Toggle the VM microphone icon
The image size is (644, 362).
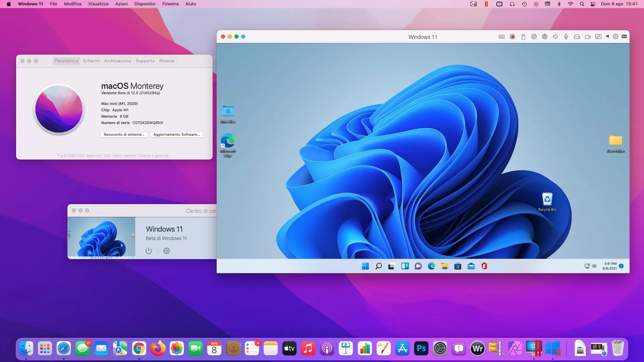pos(566,37)
